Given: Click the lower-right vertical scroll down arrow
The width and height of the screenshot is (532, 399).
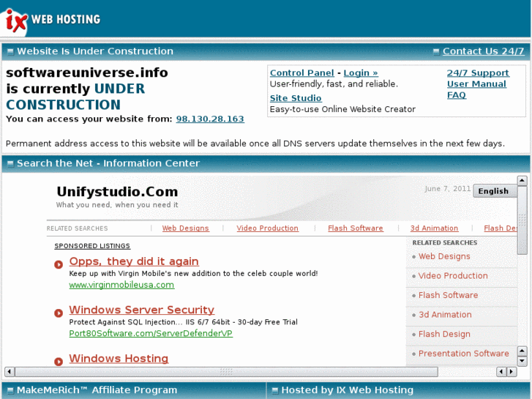Looking at the screenshot, I should [522, 361].
